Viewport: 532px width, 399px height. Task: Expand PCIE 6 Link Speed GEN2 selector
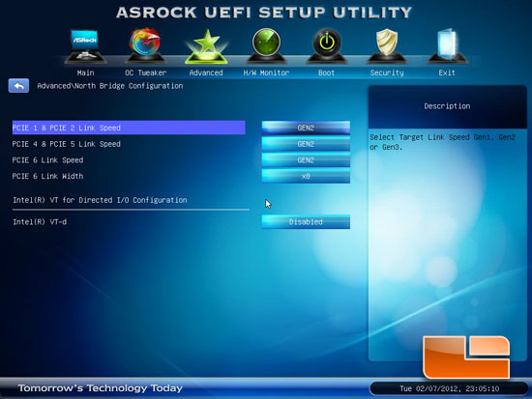coord(306,160)
